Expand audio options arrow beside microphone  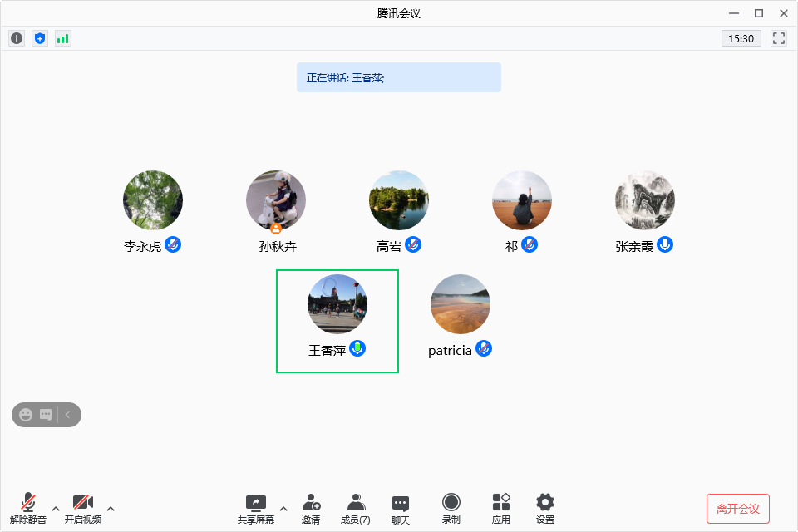pos(56,508)
